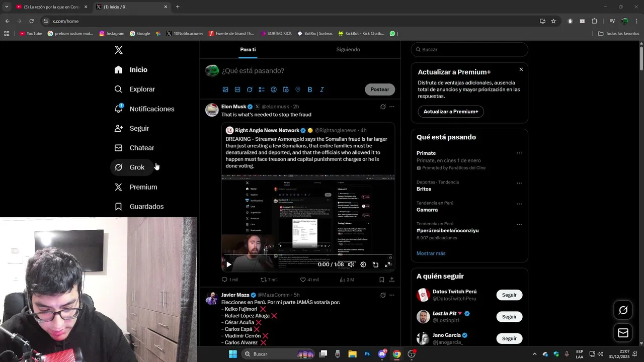Click Actualizar a Premium+ button
The image size is (644, 362).
pyautogui.click(x=451, y=112)
